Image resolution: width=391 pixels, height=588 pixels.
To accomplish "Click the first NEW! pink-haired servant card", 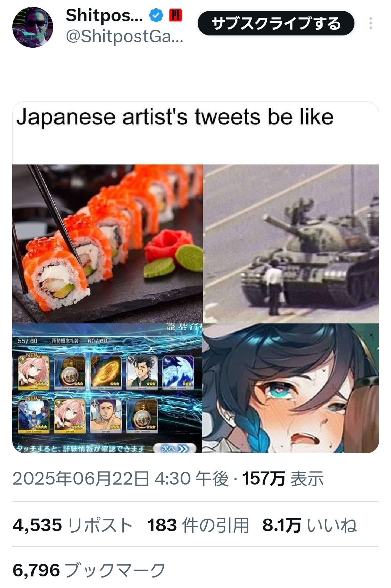I will [x=33, y=372].
